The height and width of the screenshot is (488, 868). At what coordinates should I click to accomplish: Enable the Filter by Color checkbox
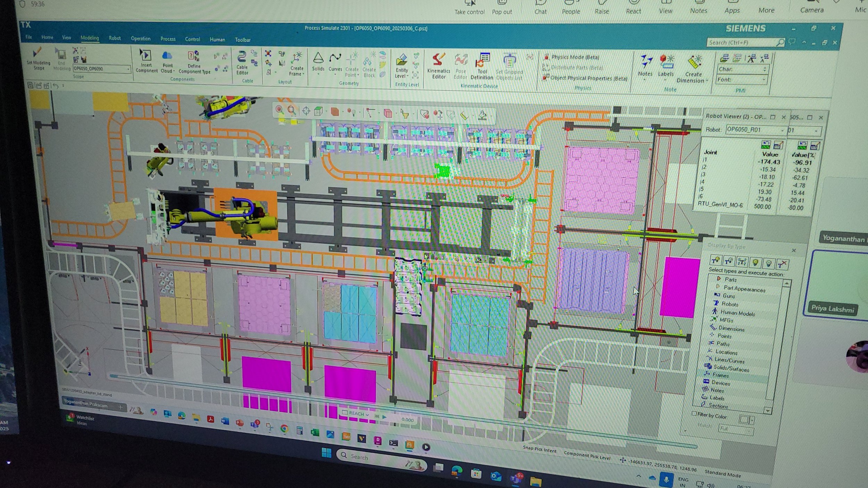point(694,413)
